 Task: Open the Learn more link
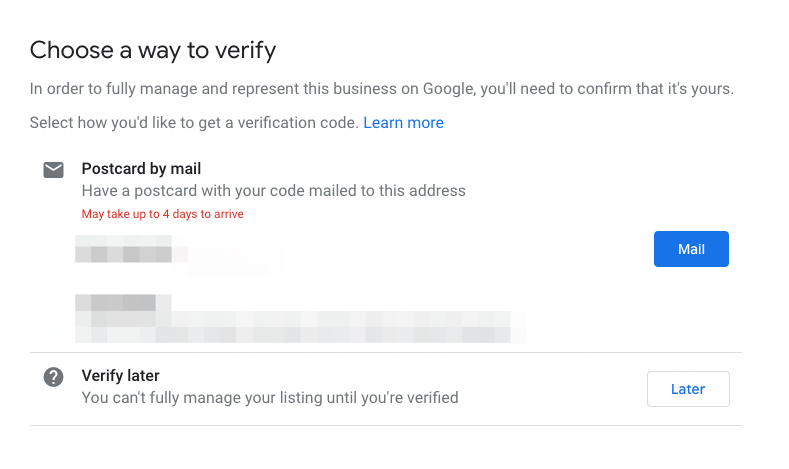point(403,123)
